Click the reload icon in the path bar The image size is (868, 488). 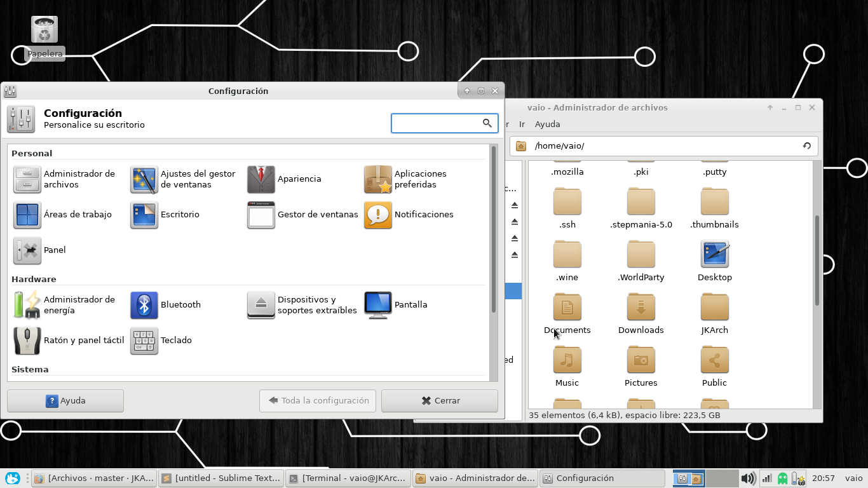click(806, 146)
